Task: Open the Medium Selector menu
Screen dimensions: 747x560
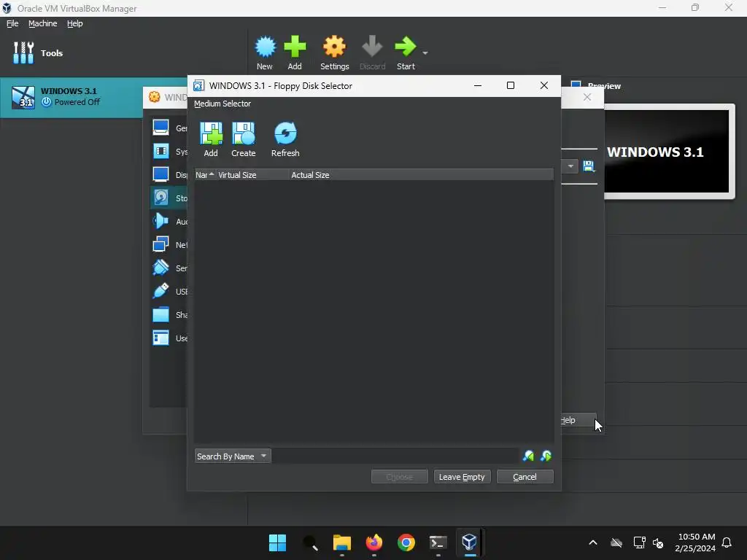Action: pos(222,104)
